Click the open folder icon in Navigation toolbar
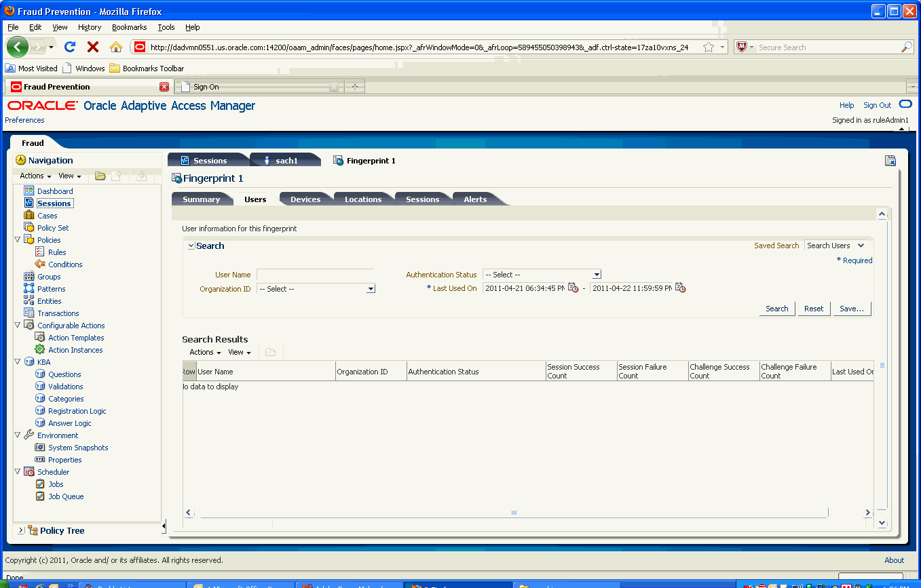The height and width of the screenshot is (588, 921). coord(100,175)
